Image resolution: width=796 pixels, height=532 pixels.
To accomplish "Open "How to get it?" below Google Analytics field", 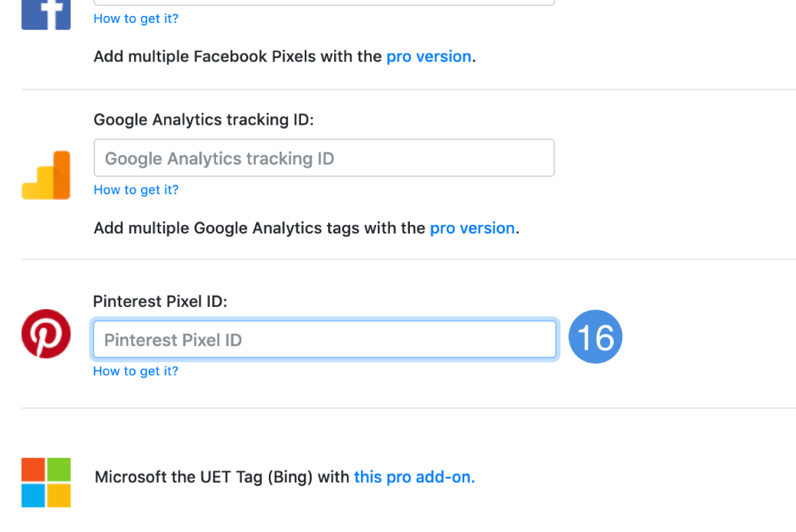I will 136,190.
